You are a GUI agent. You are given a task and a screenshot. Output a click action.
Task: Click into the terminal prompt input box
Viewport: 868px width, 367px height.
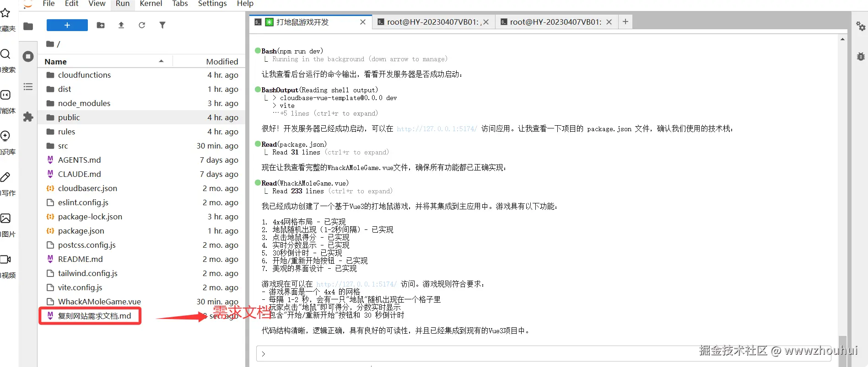point(544,354)
